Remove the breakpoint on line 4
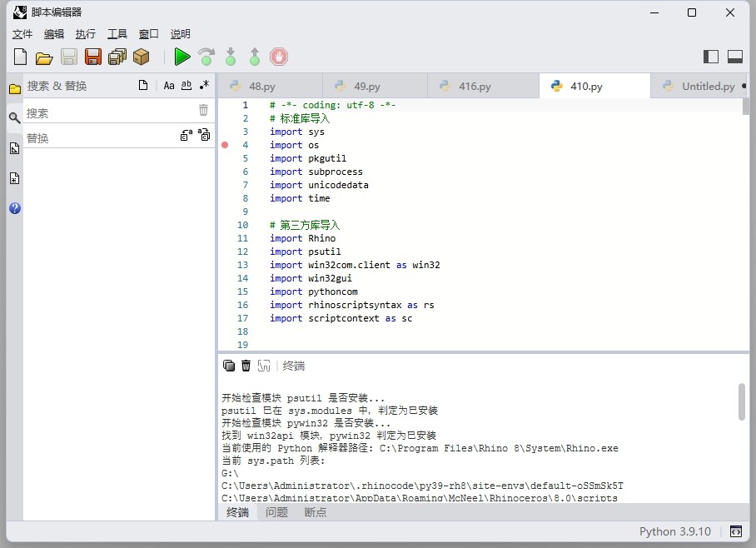This screenshot has width=756, height=548. (x=225, y=145)
